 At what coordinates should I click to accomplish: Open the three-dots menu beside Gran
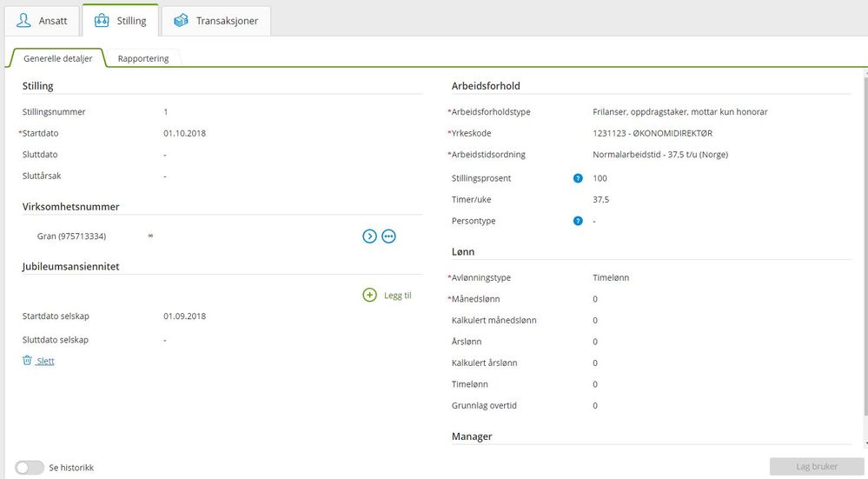388,236
